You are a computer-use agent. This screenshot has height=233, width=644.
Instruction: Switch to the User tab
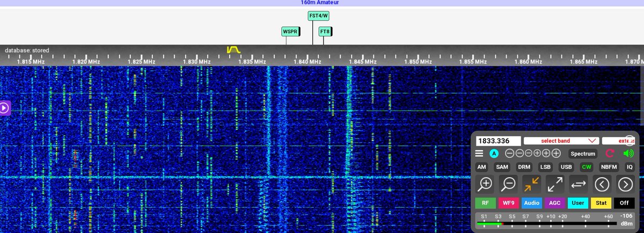577,203
